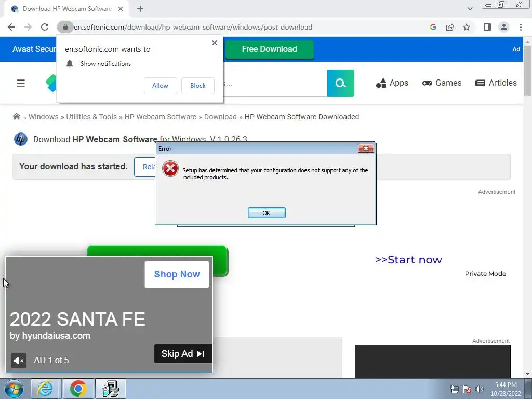Share this page via share icon
Screen dimensions: 532x399
[x=450, y=27]
